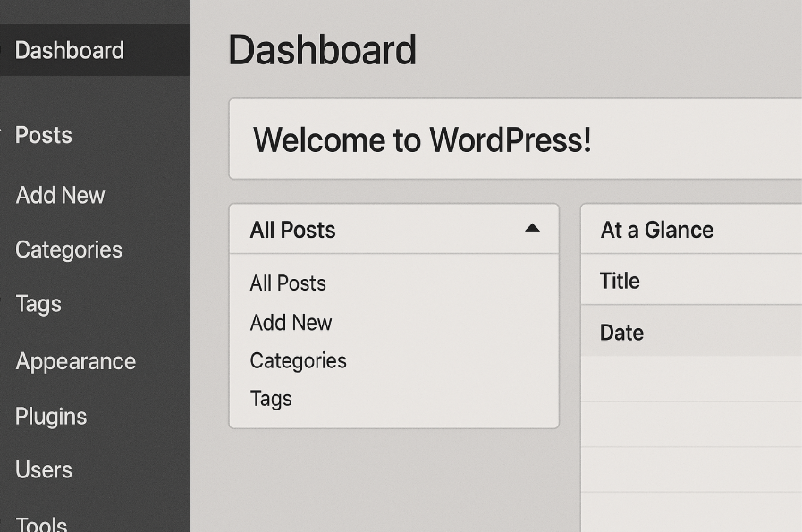Viewport: 802px width, 532px height.
Task: Open the Tools sidebar menu
Action: (41, 523)
